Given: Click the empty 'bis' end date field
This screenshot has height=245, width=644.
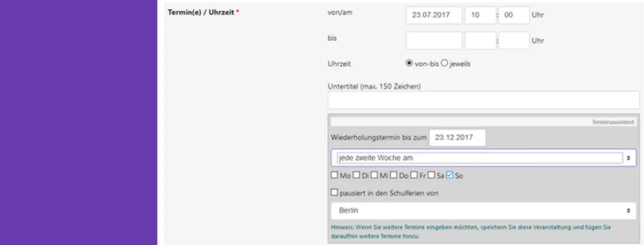Looking at the screenshot, I should pyautogui.click(x=434, y=40).
